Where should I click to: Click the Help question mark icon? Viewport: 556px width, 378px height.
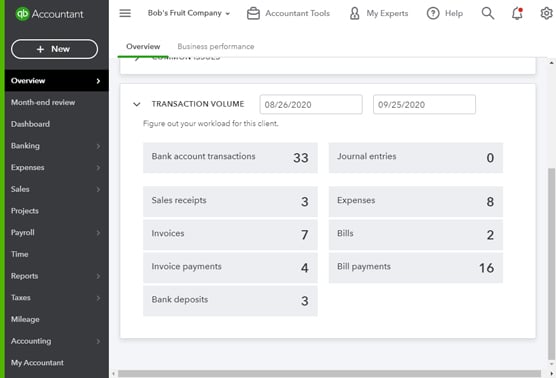point(433,13)
